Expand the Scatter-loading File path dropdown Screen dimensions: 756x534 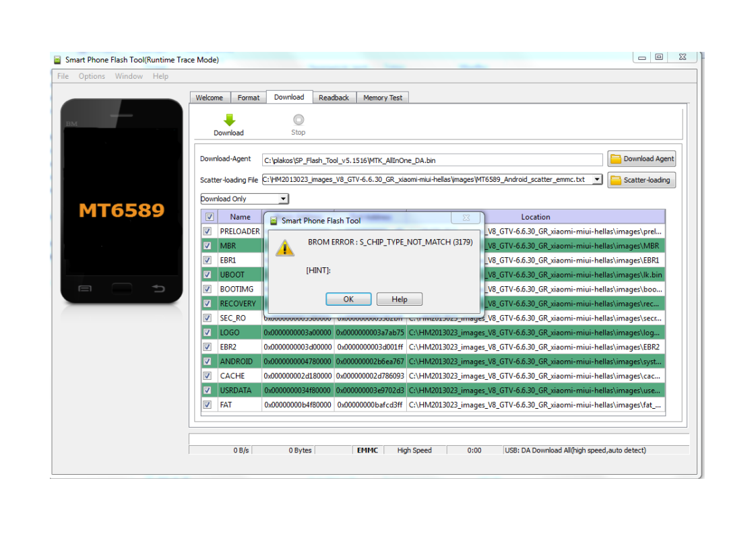pos(597,180)
